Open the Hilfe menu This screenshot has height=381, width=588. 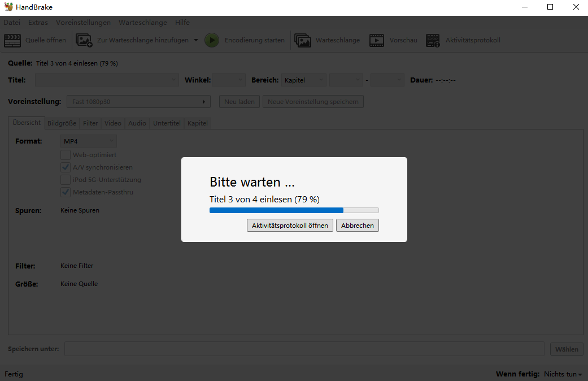182,23
